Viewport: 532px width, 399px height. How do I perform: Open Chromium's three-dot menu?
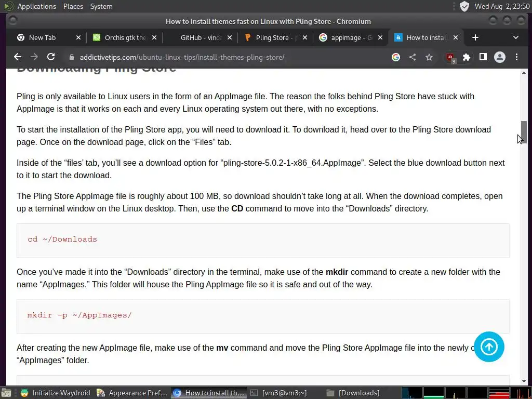click(x=516, y=57)
